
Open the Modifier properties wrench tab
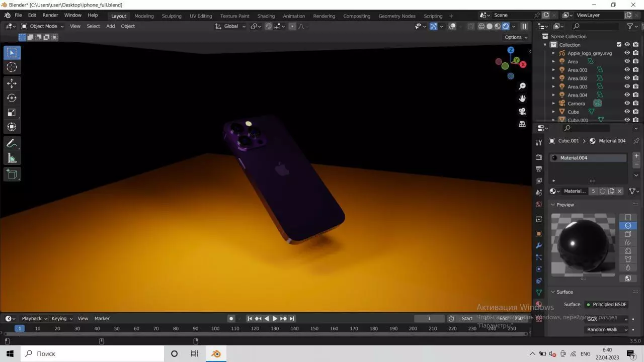tap(539, 245)
